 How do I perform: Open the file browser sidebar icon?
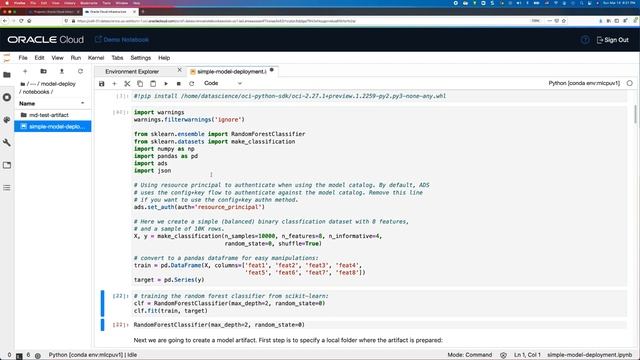7,75
